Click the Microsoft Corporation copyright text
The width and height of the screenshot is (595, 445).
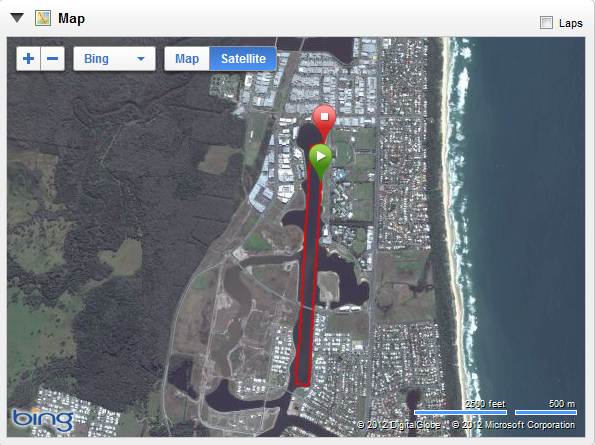[x=513, y=425]
